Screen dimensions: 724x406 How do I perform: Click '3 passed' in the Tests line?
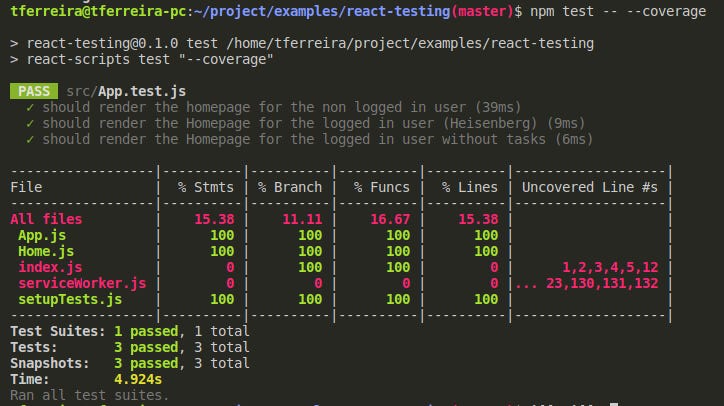tap(146, 347)
